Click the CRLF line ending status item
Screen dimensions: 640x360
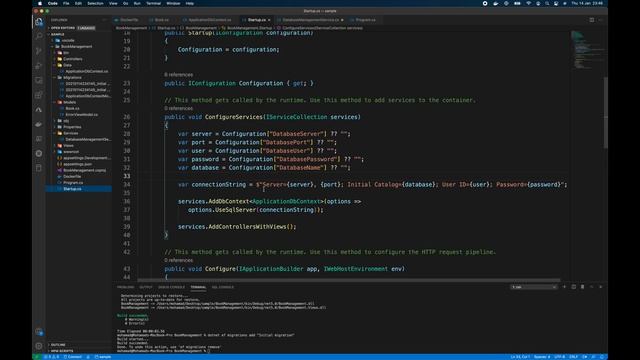[573, 357]
